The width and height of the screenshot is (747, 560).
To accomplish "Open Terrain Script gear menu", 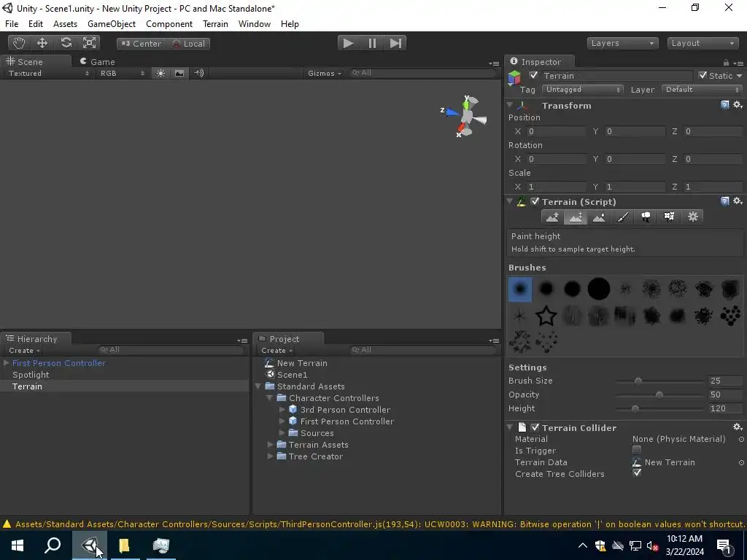I will pos(738,201).
